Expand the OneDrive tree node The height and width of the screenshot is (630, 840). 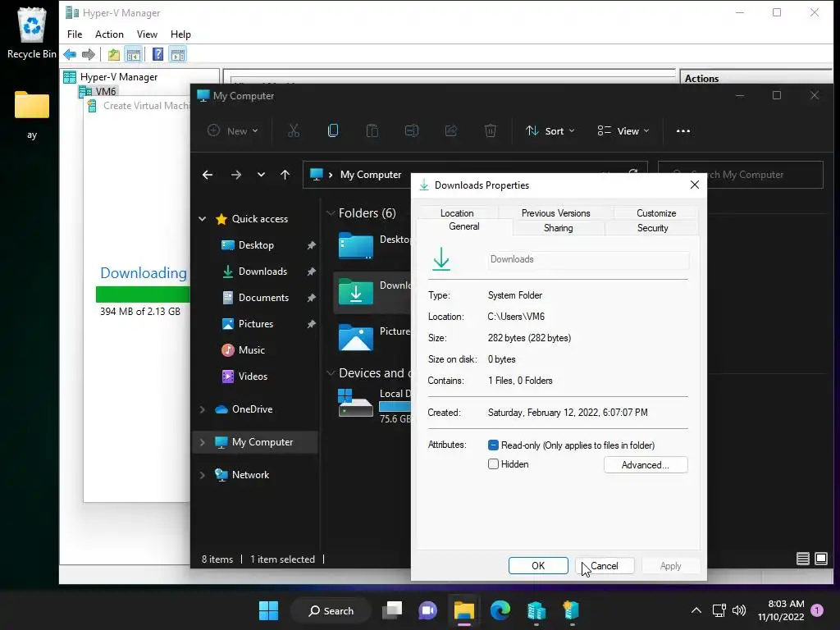tap(203, 409)
